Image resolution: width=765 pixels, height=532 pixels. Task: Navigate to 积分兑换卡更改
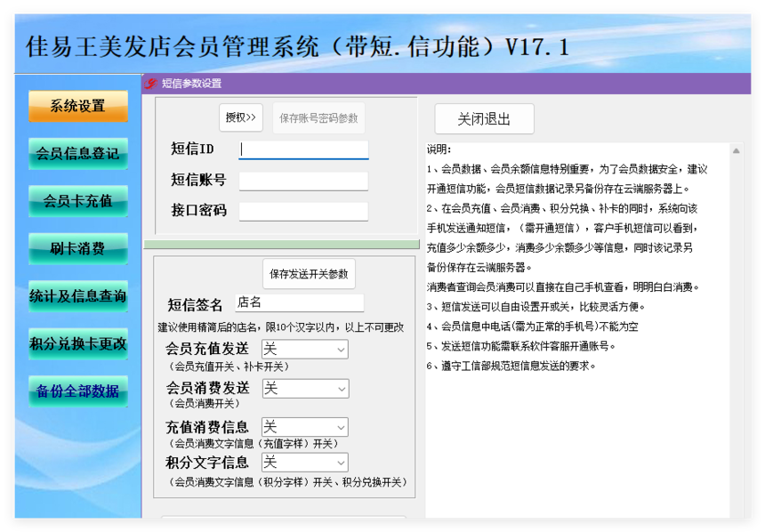point(78,343)
